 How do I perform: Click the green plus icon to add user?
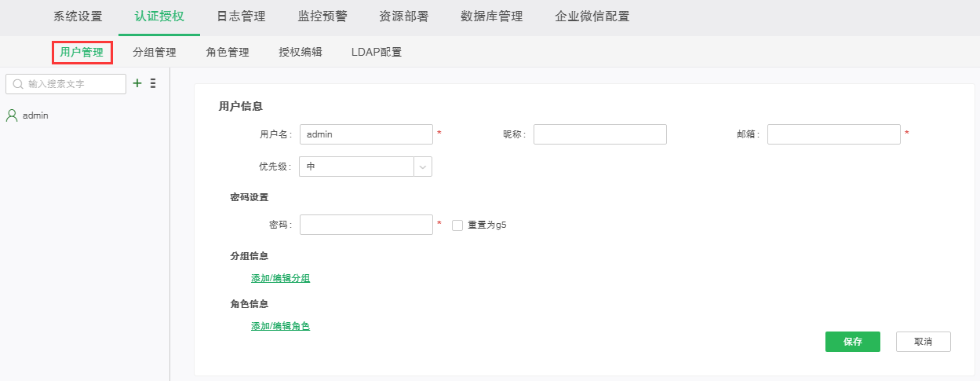(x=137, y=83)
